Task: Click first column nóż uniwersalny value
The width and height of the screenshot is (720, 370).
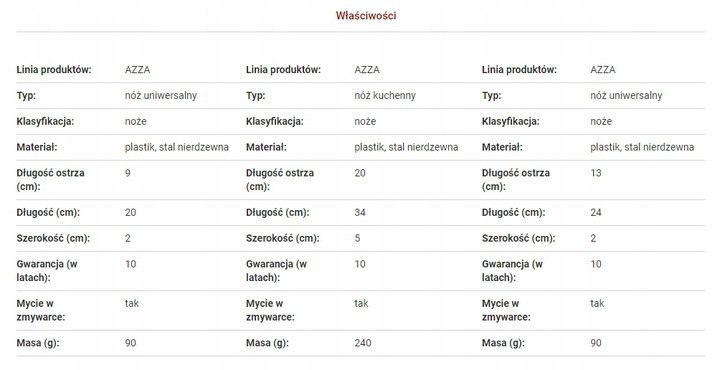Action: [161, 95]
